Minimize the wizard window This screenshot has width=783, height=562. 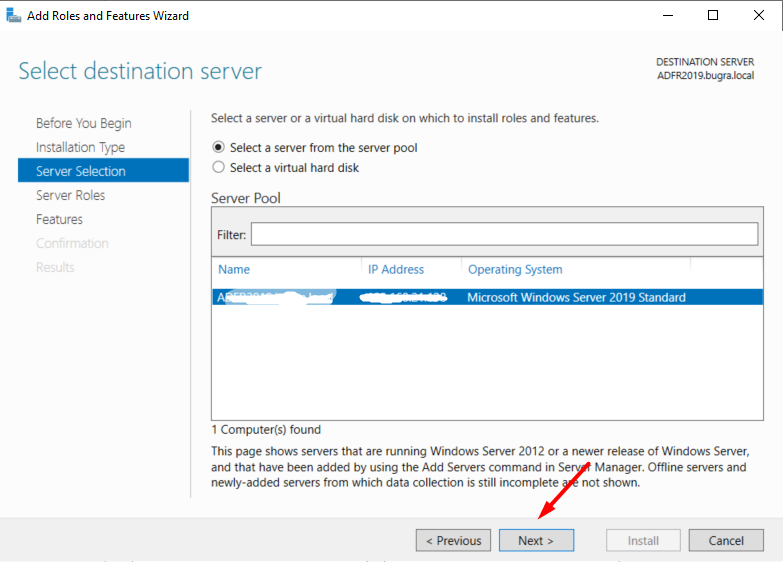pyautogui.click(x=668, y=15)
